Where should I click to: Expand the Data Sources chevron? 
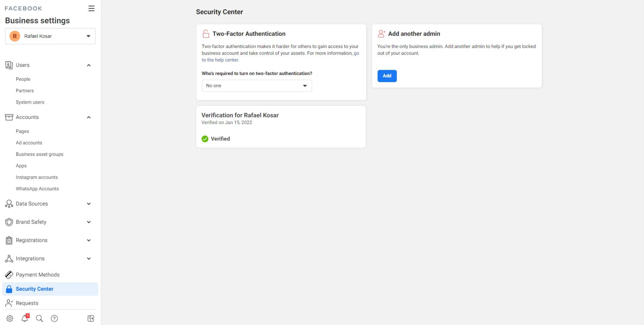89,204
